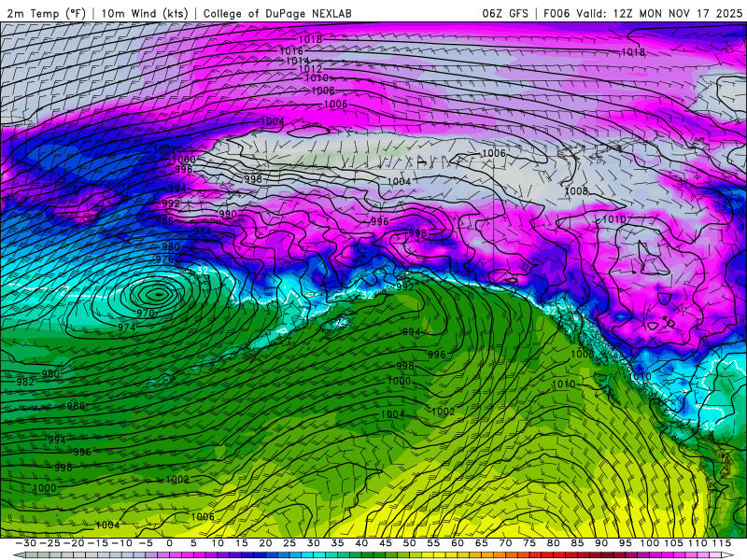Click the 974 isobar label

[126, 328]
